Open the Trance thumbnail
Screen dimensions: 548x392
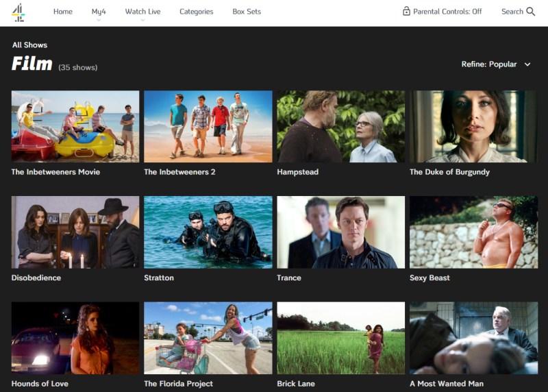[x=340, y=232]
